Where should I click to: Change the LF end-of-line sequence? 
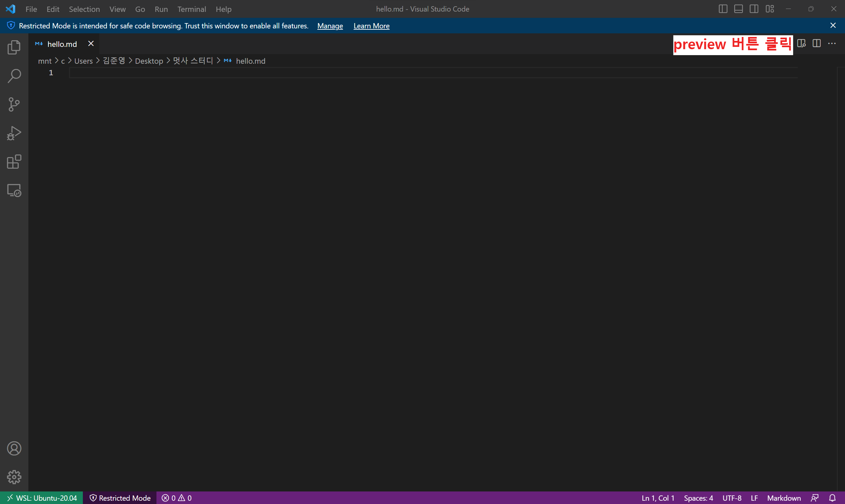754,498
